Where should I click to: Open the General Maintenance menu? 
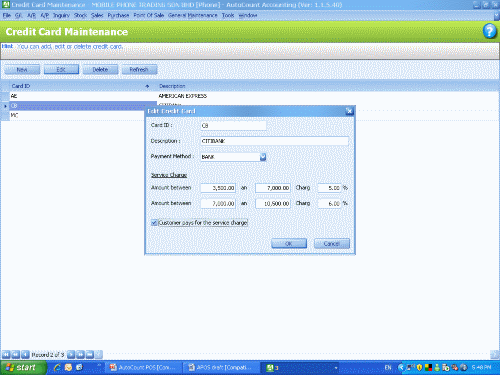pyautogui.click(x=192, y=15)
